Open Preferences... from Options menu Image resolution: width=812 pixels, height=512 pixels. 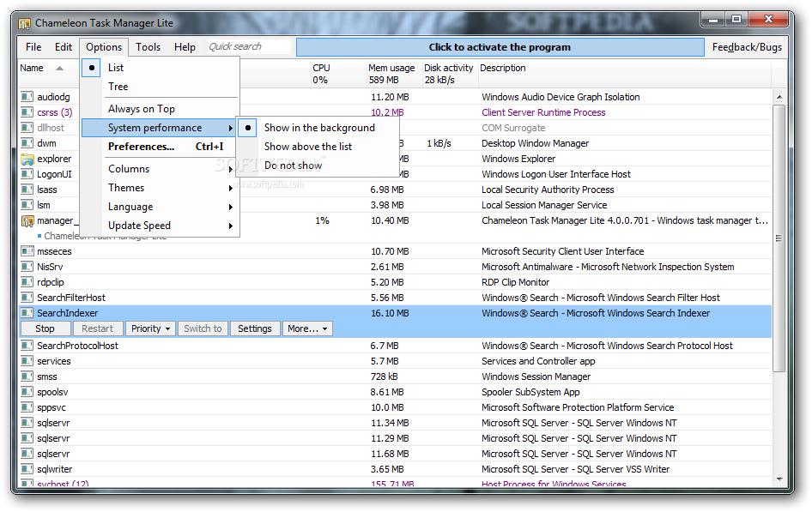[x=161, y=147]
